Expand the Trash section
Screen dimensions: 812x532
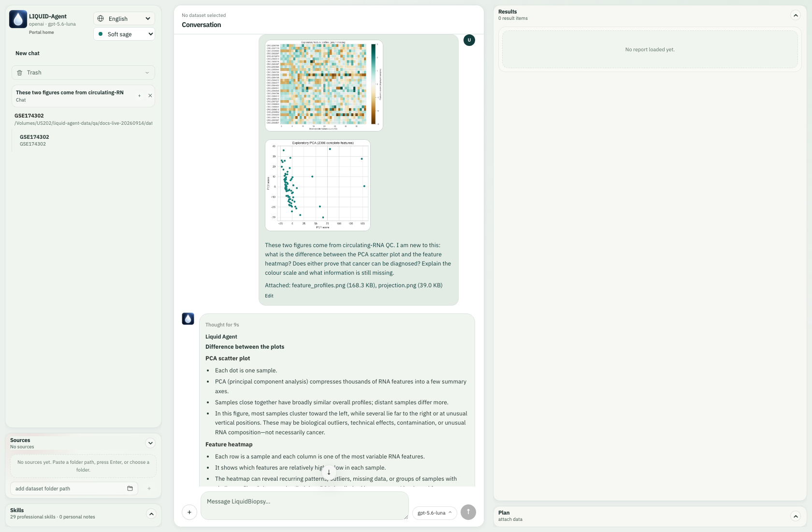[83, 73]
